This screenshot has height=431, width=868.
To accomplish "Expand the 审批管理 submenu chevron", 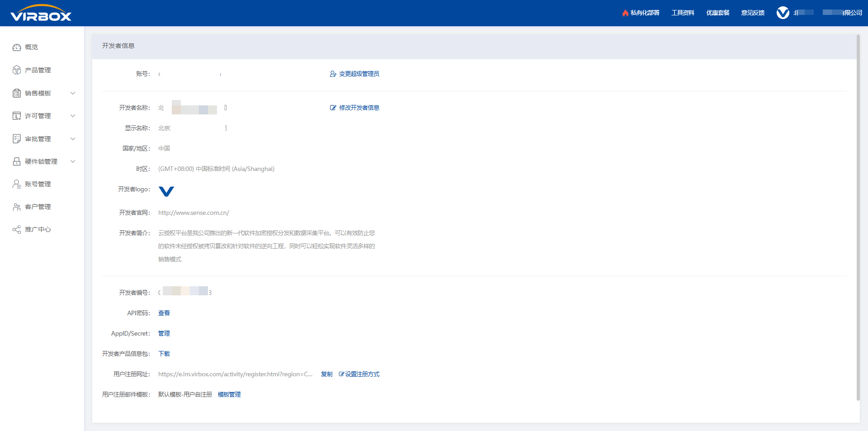I will click(73, 139).
